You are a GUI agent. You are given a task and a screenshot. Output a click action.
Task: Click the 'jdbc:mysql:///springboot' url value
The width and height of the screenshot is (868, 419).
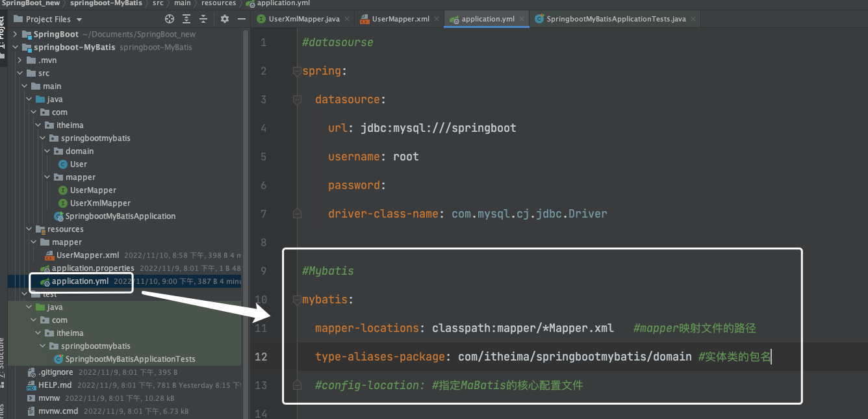[439, 128]
